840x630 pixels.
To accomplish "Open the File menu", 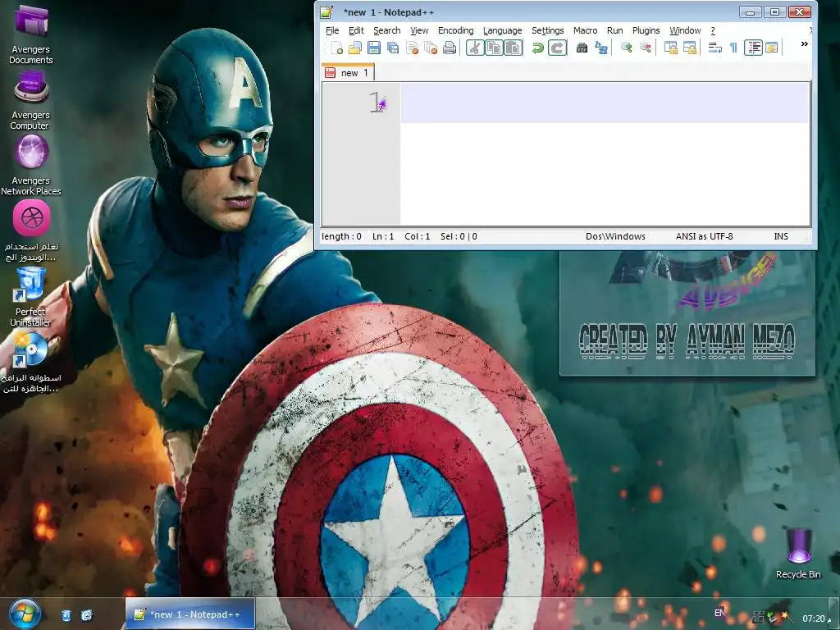I will [x=332, y=30].
